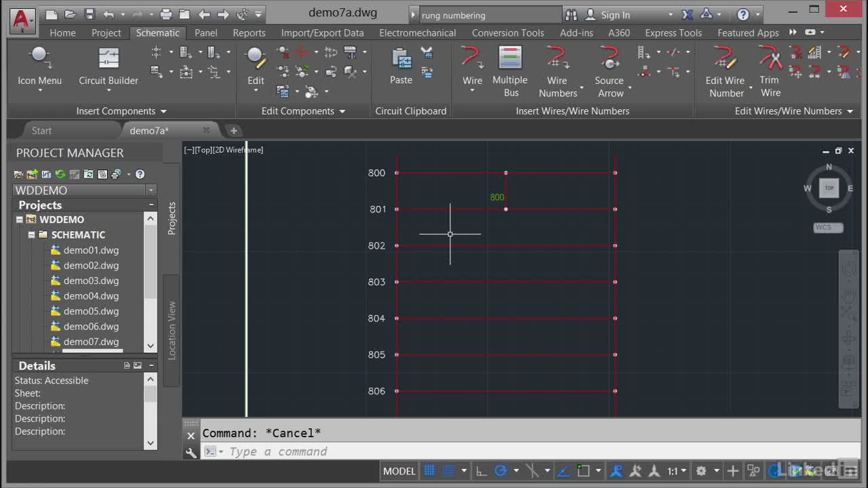Switch to the Start document tab
868x488 pixels.
pos(41,131)
